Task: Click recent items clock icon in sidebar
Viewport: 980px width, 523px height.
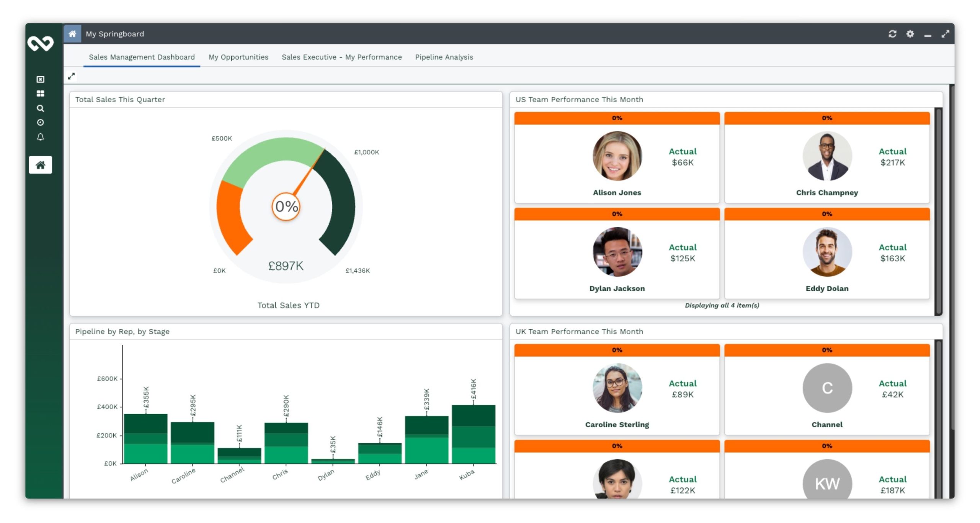Action: [x=40, y=123]
